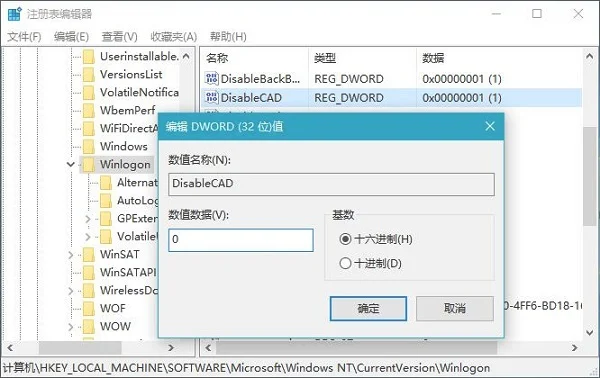Click the WOF folder icon
This screenshot has width=600, height=378.
click(x=89, y=308)
